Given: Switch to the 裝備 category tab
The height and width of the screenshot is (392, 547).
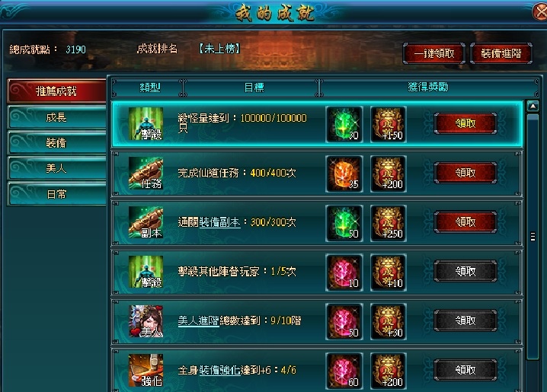Looking at the screenshot, I should 56,143.
